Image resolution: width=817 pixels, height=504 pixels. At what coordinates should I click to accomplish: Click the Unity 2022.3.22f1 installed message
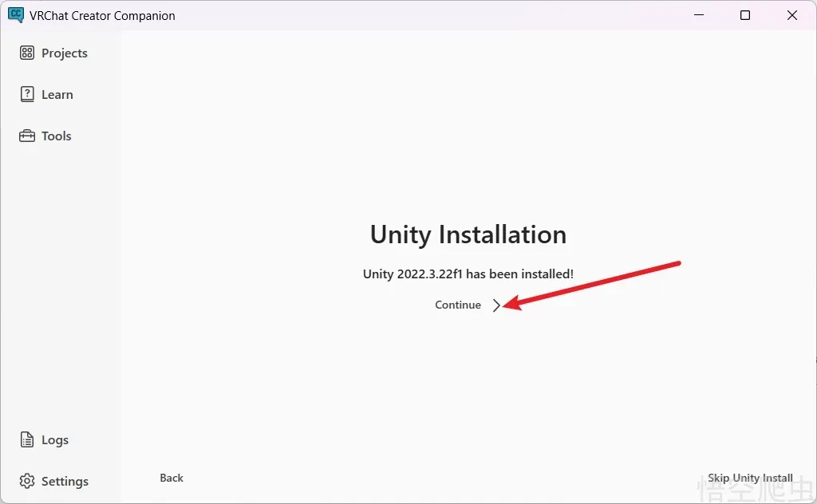468,274
